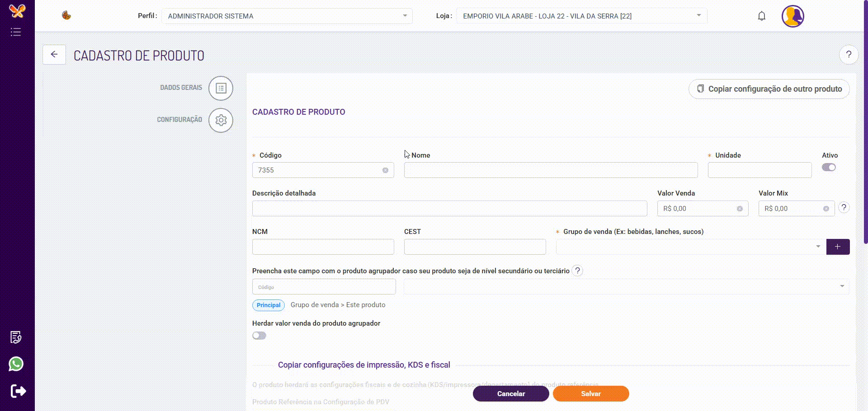Click the back arrow button

pyautogui.click(x=54, y=55)
